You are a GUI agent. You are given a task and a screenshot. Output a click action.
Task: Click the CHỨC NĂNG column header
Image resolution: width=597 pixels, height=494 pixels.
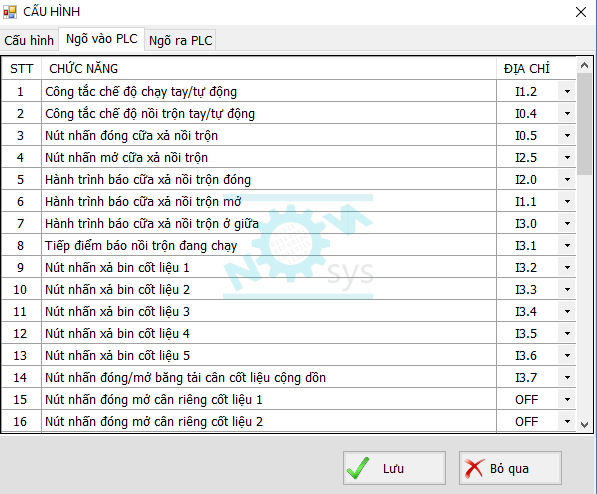pyautogui.click(x=269, y=69)
